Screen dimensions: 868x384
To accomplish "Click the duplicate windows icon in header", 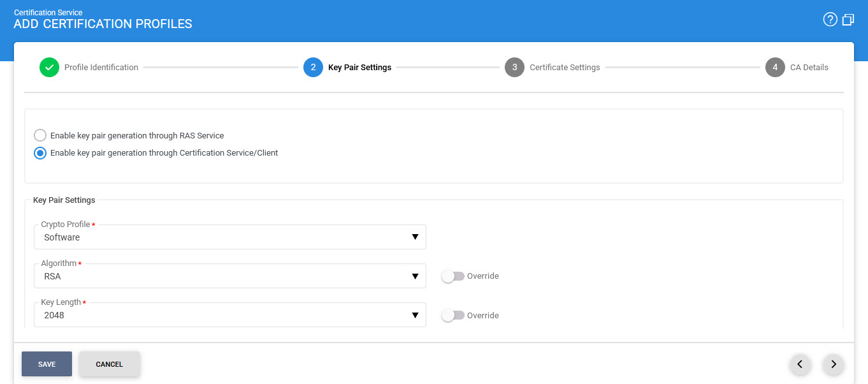I will [x=848, y=20].
